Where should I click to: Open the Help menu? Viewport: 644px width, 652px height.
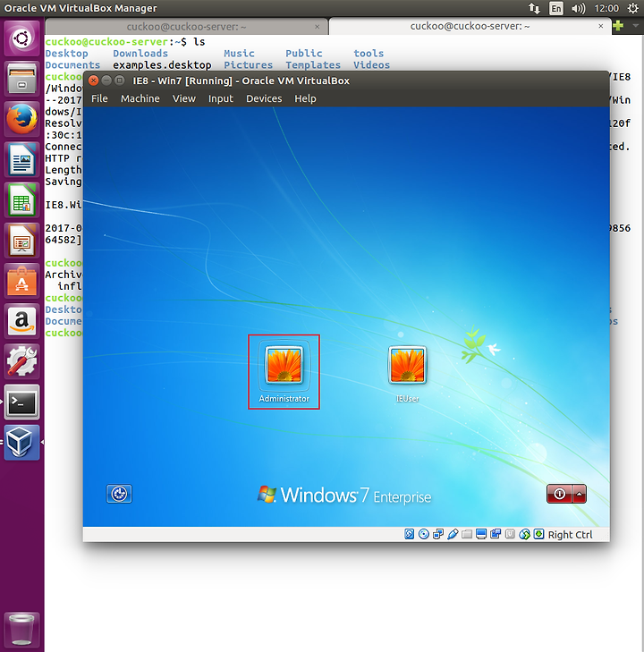pyautogui.click(x=305, y=98)
